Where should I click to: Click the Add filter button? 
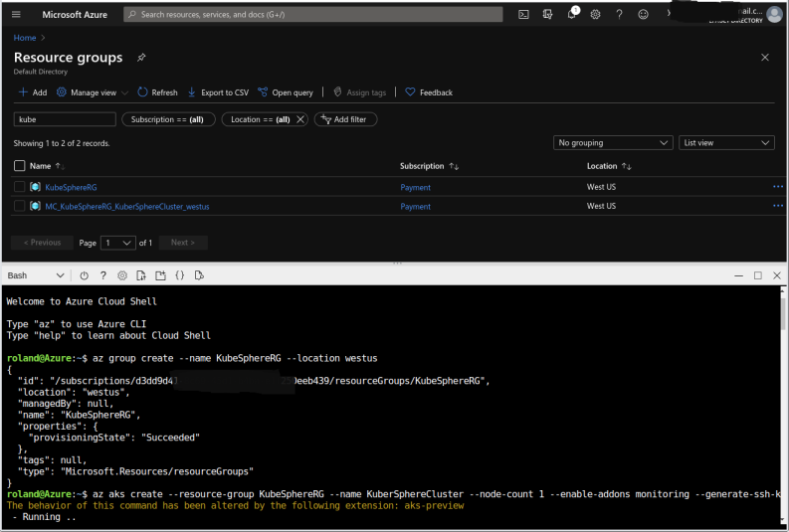(x=345, y=119)
